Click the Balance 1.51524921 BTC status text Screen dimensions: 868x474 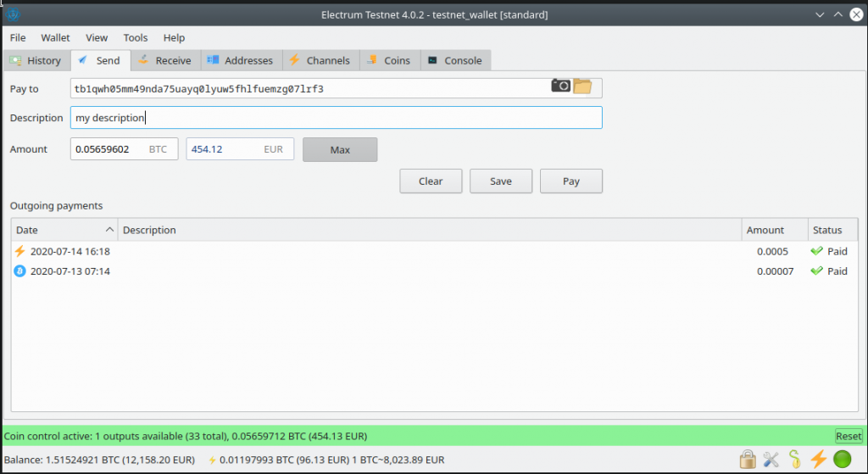pyautogui.click(x=100, y=460)
